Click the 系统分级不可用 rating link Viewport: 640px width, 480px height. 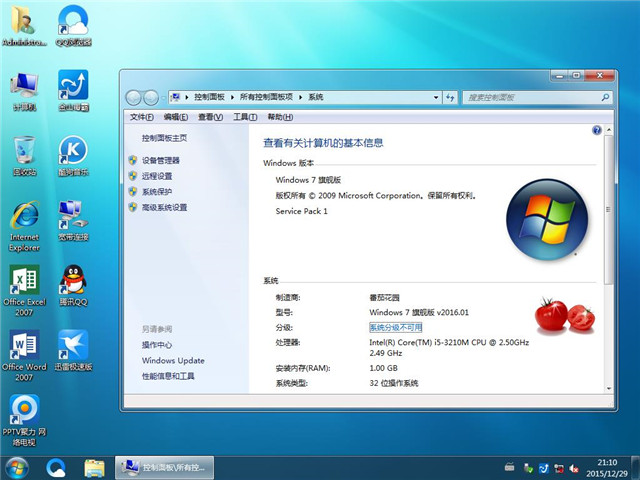pyautogui.click(x=395, y=327)
